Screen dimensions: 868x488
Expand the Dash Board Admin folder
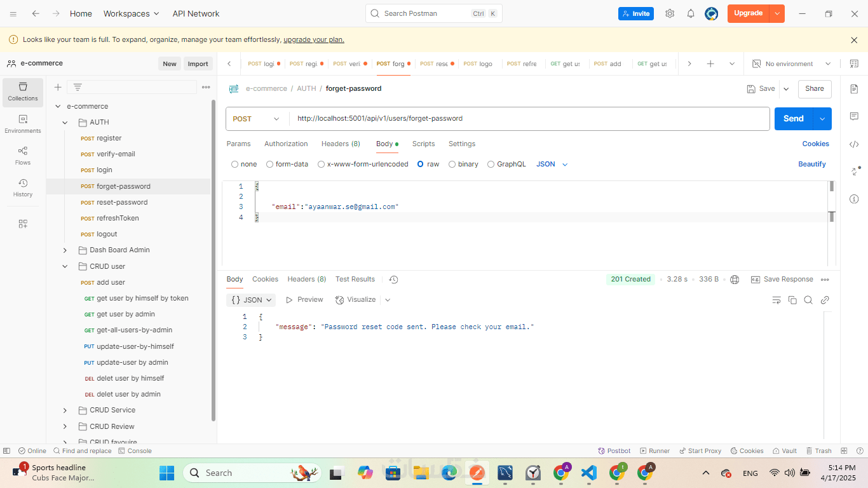pos(65,250)
